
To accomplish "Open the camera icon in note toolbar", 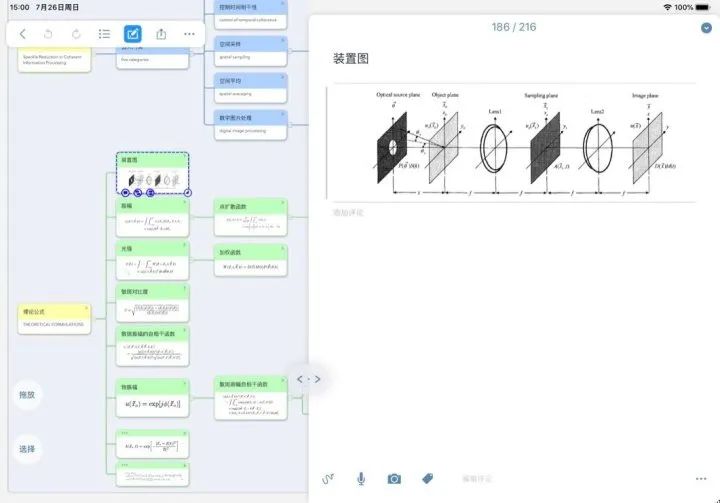I will click(x=394, y=479).
